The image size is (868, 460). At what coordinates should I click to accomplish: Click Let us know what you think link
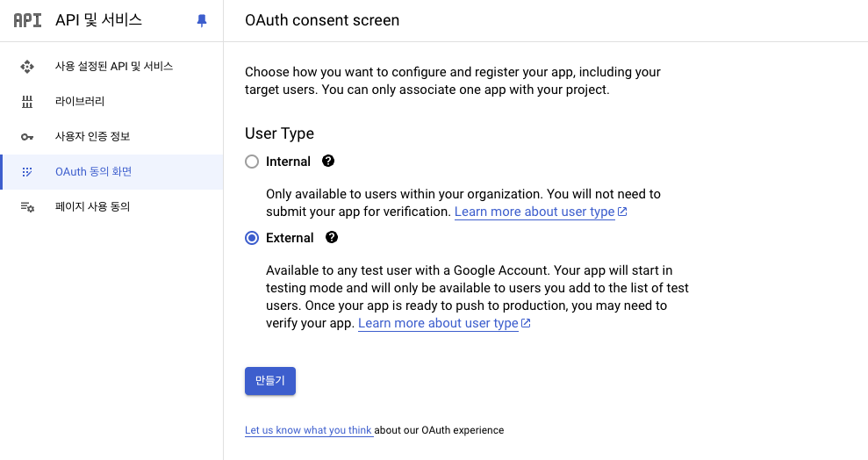pos(309,430)
